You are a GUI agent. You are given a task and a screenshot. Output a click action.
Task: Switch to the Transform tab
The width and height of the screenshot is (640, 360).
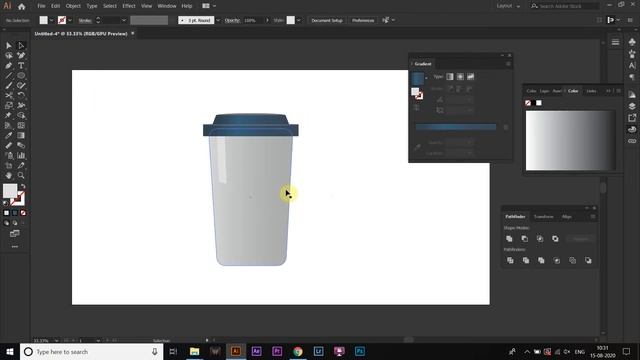coord(544,217)
